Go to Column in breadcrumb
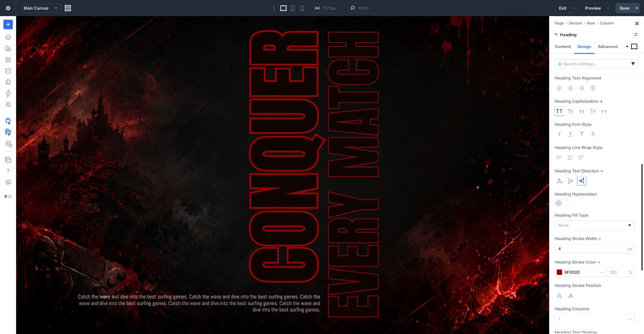 pyautogui.click(x=607, y=23)
